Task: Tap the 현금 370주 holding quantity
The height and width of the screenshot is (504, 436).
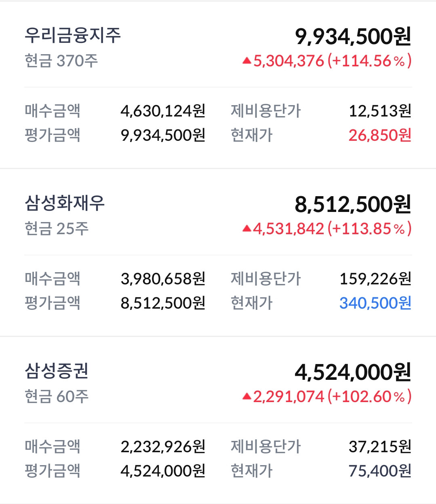Action: coord(61,61)
